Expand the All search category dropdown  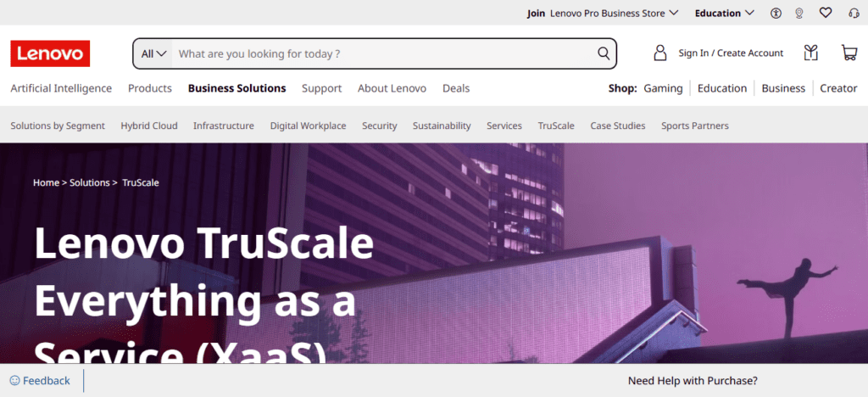[x=153, y=53]
